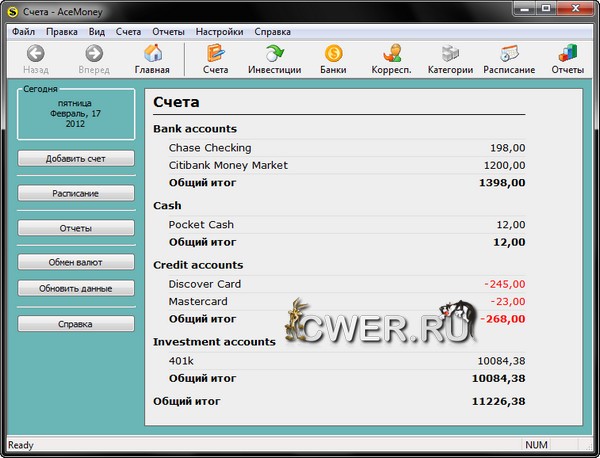Open the Категории toolbar icon
The image size is (600, 458).
tap(450, 54)
